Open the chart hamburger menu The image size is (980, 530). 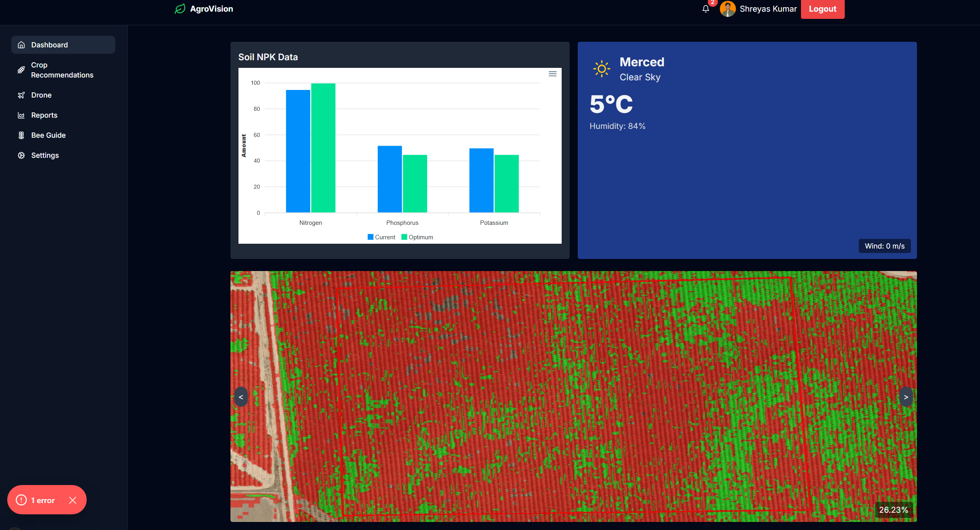(x=552, y=74)
